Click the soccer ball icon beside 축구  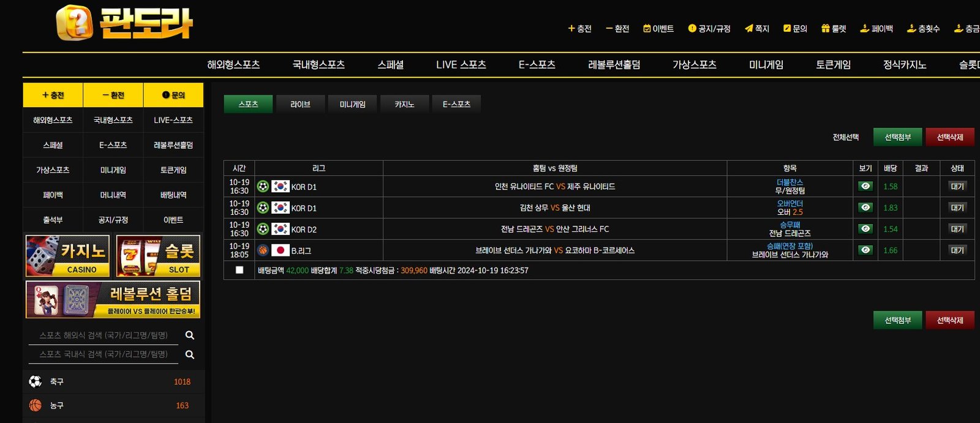(36, 381)
